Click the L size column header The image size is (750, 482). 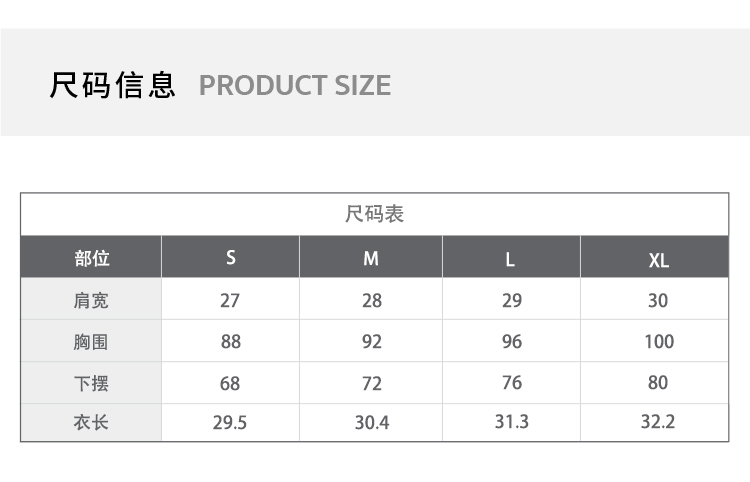click(510, 260)
